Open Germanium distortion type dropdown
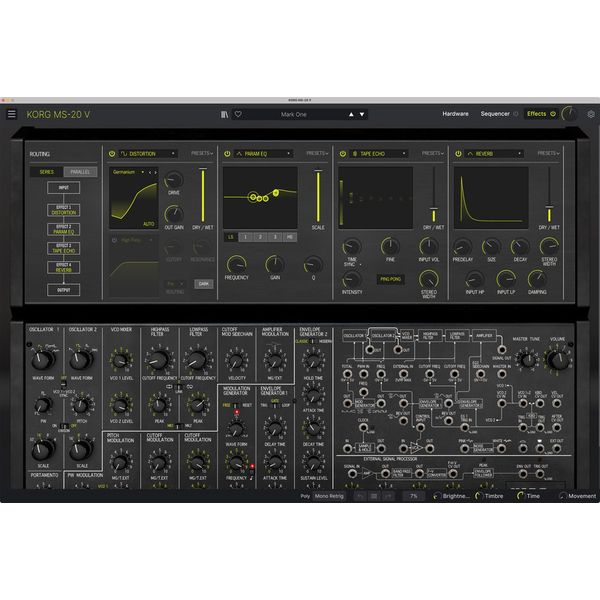Viewport: 600px width, 600px height. (128, 172)
